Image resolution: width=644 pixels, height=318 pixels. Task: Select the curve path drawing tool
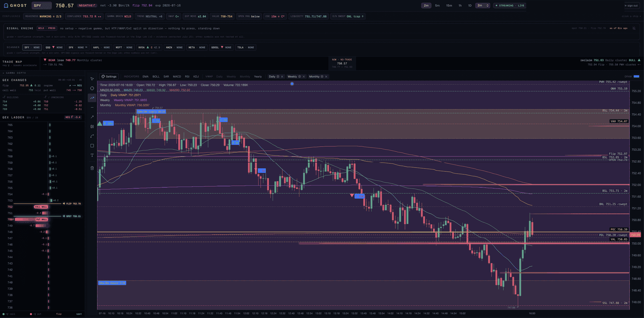point(92,136)
